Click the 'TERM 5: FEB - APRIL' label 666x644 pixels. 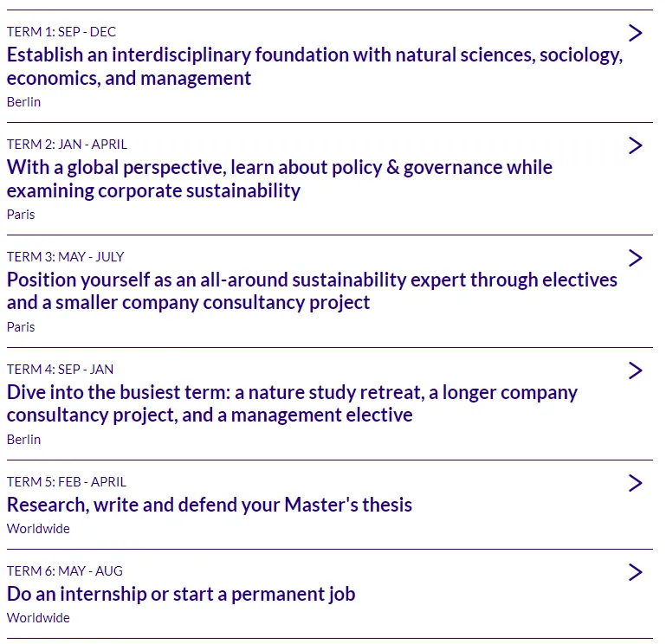67,482
